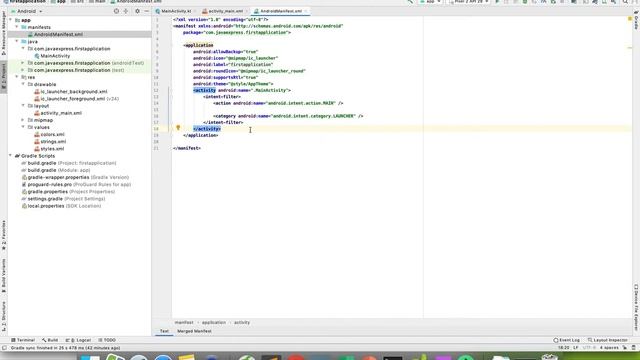Select the Text tab below editor
The width and height of the screenshot is (640, 360).
pyautogui.click(x=164, y=331)
